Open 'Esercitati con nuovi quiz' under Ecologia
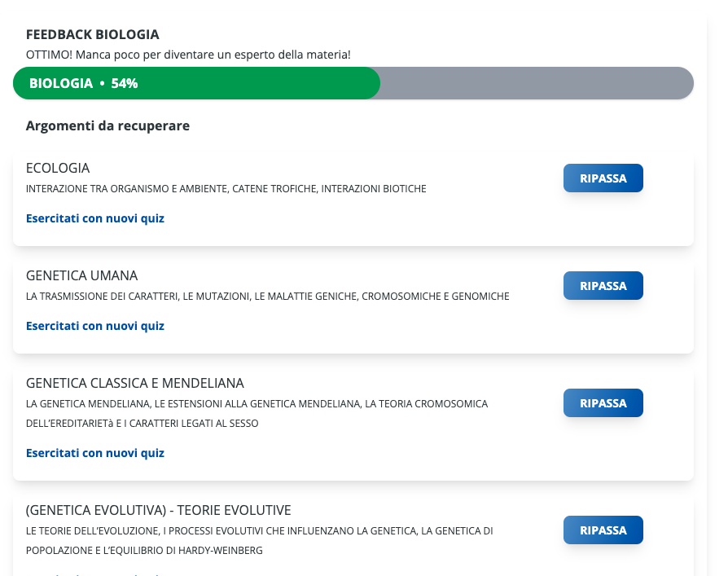 pyautogui.click(x=95, y=218)
